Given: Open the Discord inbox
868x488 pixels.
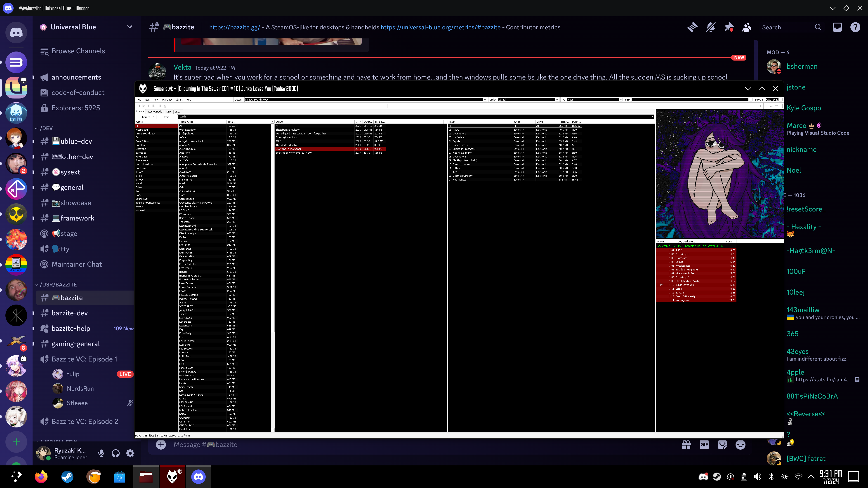Looking at the screenshot, I should (x=837, y=27).
